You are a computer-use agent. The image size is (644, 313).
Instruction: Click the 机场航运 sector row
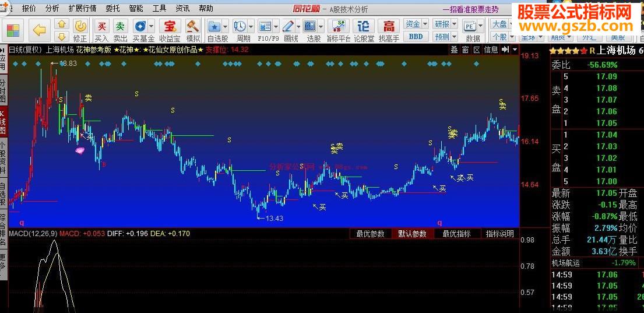pyautogui.click(x=597, y=263)
